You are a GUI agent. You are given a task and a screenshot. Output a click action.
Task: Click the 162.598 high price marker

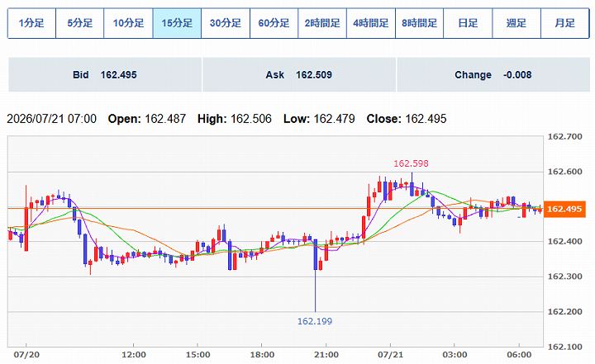pyautogui.click(x=411, y=163)
